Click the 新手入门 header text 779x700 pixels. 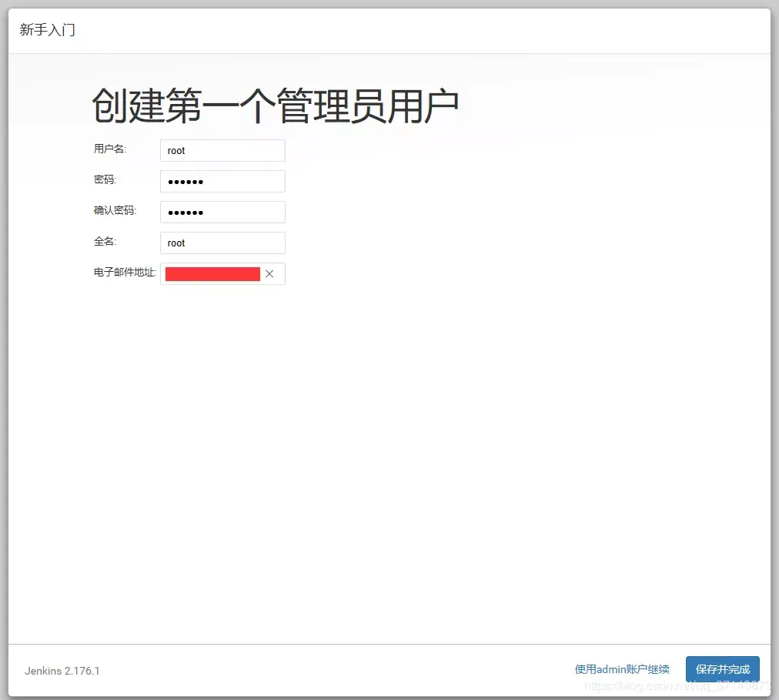point(47,30)
